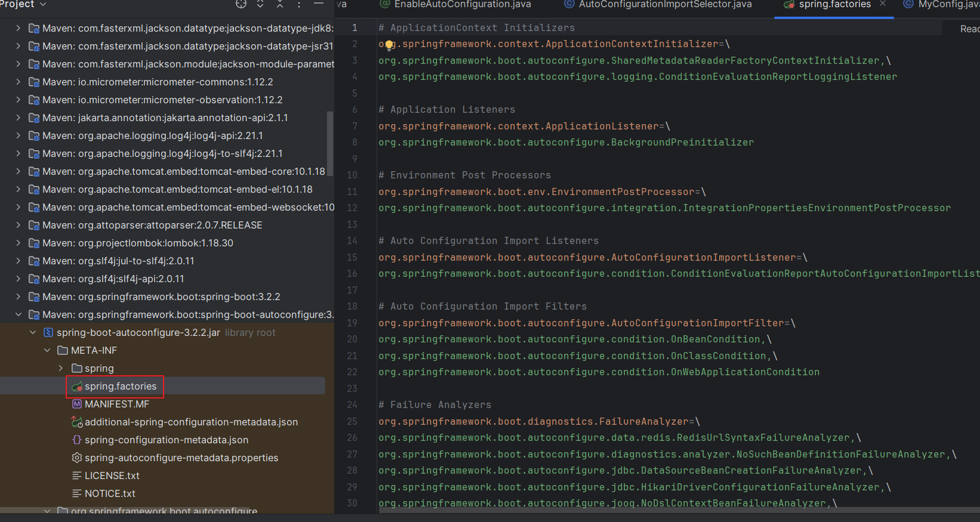Open the Project view dropdown
980x522 pixels.
pos(23,4)
